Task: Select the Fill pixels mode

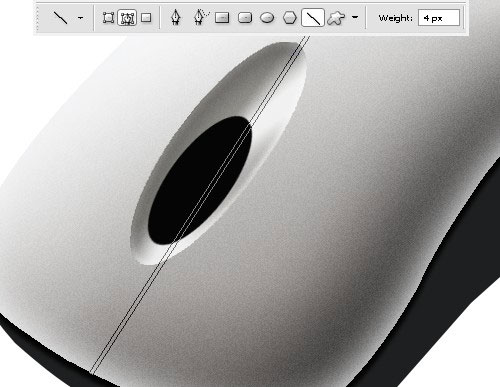Action: 146,17
